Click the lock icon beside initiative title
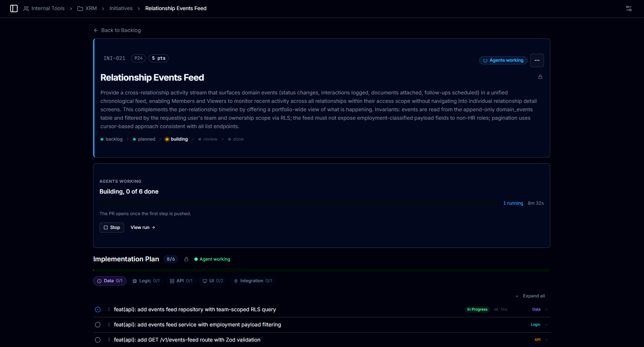 click(x=540, y=77)
